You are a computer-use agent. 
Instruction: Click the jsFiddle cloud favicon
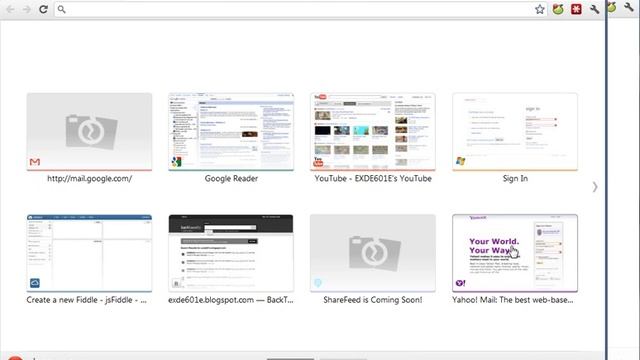[35, 282]
